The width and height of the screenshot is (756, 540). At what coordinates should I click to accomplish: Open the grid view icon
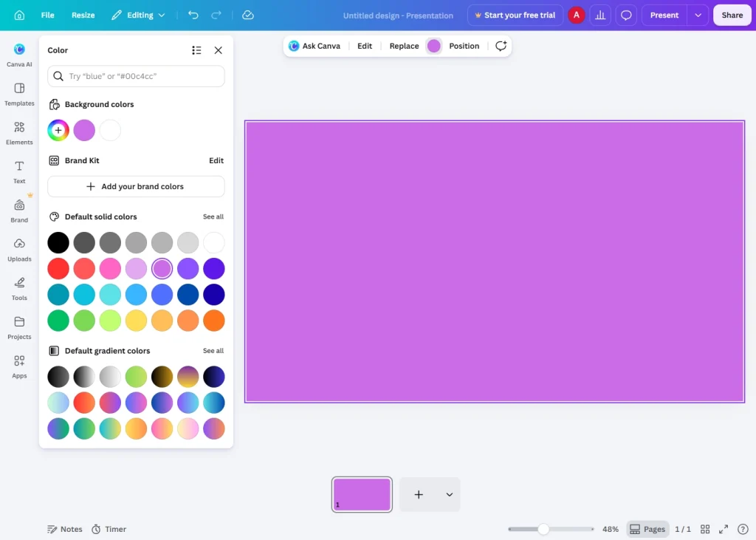[x=705, y=530]
